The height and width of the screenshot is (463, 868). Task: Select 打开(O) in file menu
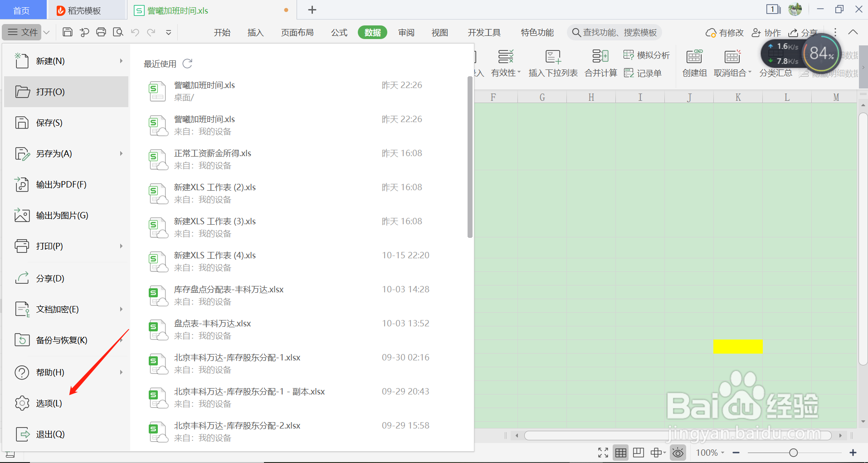pos(66,92)
